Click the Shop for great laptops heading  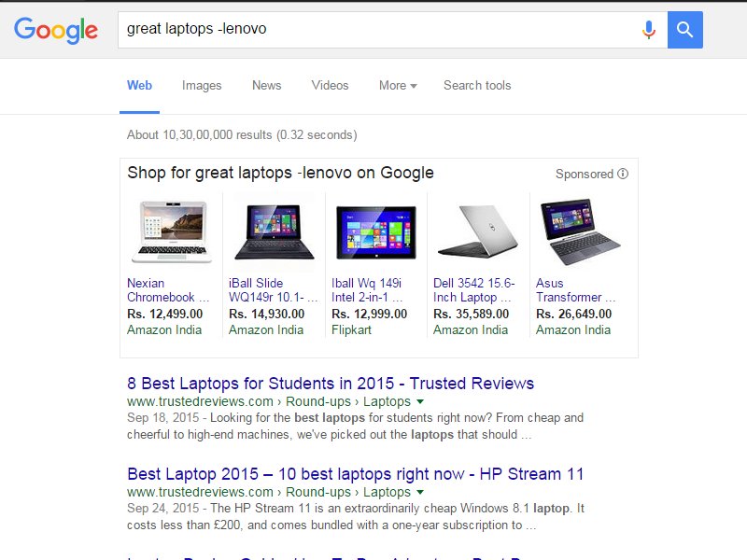(280, 173)
